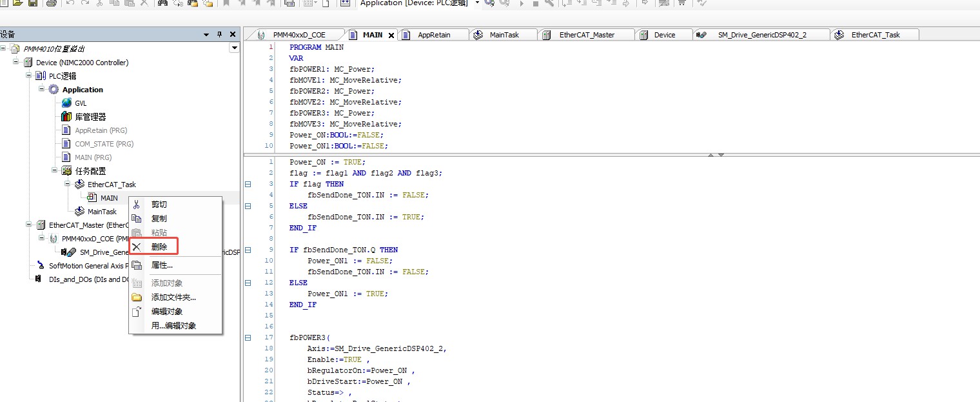This screenshot has width=980, height=402.
Task: Collapse the 任务配置 tree node
Action: [x=55, y=171]
